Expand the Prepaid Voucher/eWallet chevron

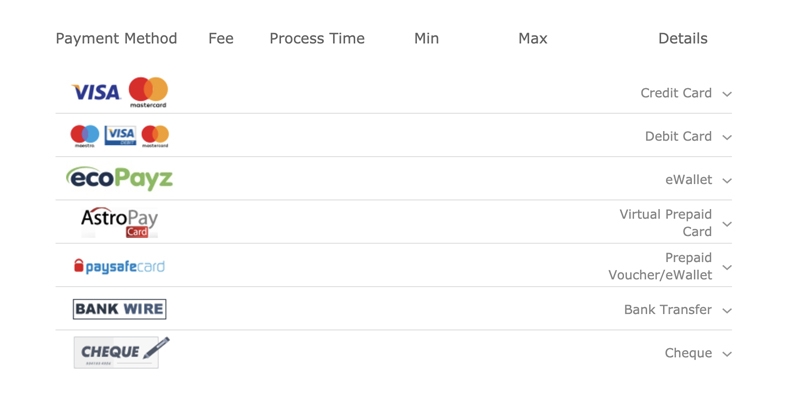coord(727,267)
